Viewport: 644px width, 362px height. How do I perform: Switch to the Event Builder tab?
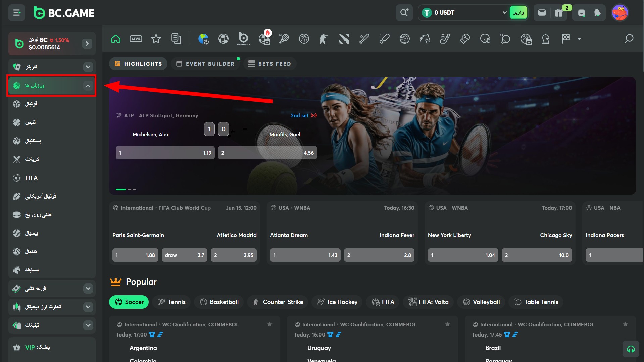tap(205, 64)
